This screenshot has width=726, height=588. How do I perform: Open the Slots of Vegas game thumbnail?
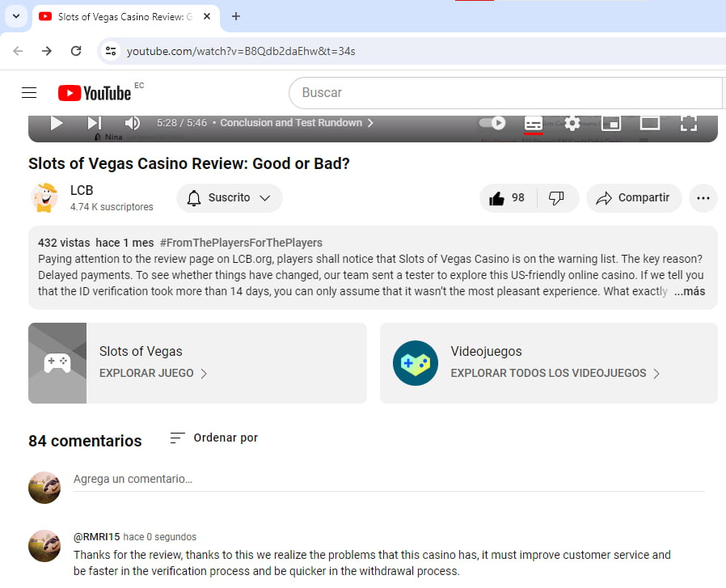[x=57, y=363]
